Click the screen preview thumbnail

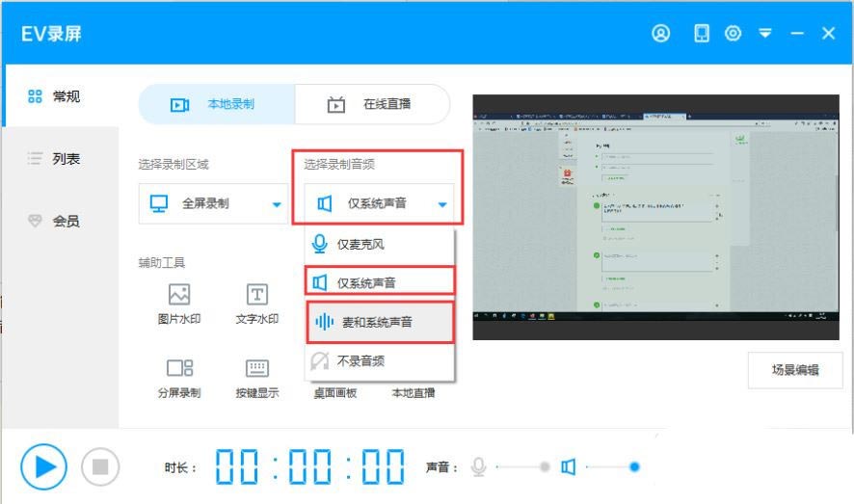655,217
